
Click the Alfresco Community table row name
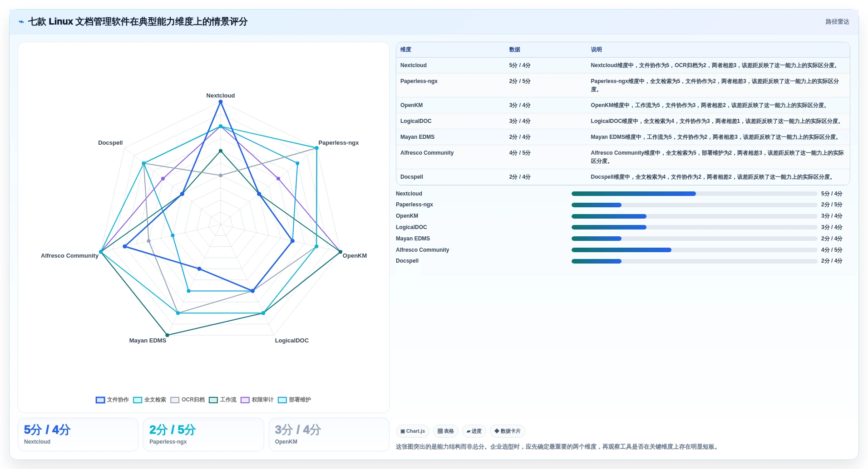(427, 153)
